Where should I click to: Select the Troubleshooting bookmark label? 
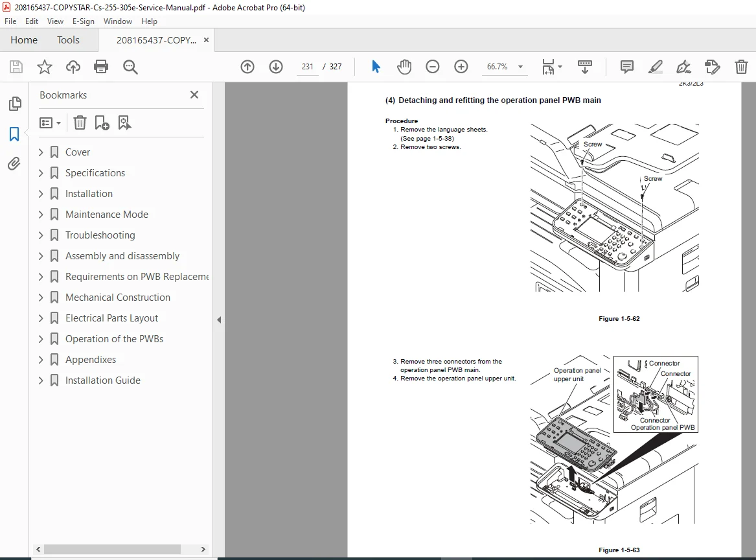[100, 235]
